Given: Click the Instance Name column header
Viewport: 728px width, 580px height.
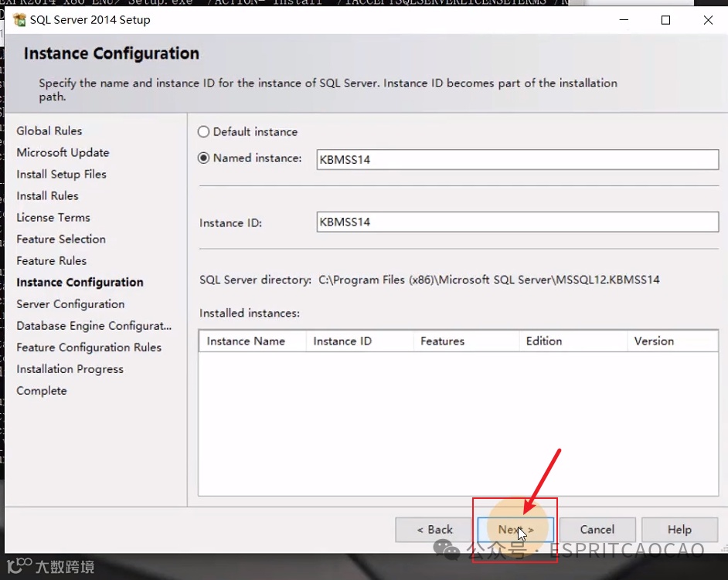Looking at the screenshot, I should click(253, 341).
